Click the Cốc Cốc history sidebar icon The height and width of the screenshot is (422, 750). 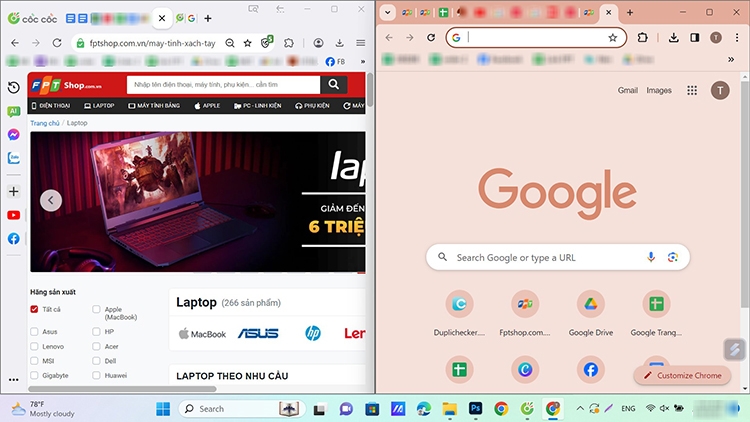[13, 87]
